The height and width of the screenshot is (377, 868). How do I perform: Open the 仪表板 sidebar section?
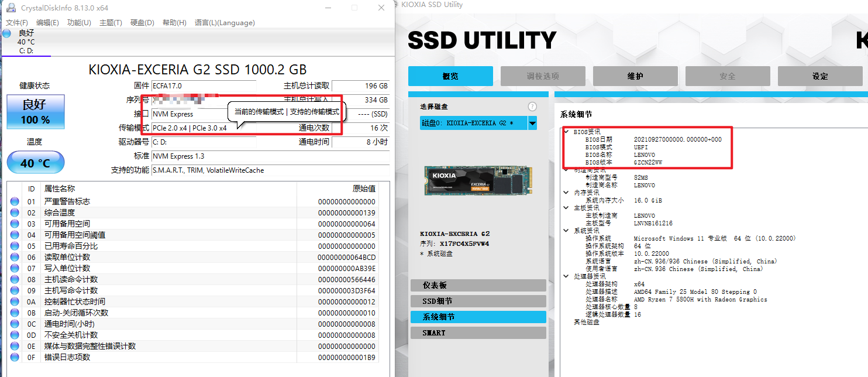tap(478, 285)
